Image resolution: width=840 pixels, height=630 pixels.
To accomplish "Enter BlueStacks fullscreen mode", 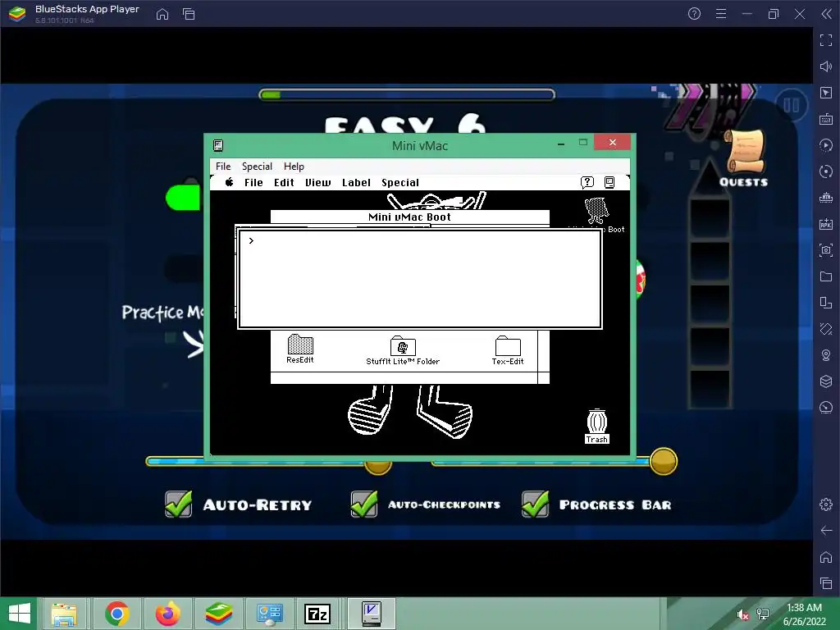I will [x=826, y=40].
